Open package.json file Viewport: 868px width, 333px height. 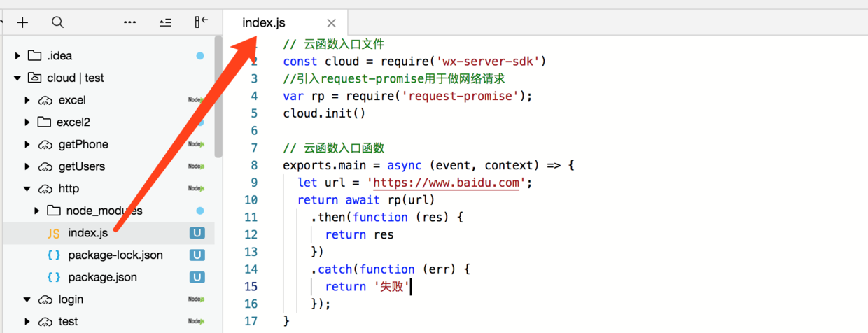pyautogui.click(x=107, y=277)
